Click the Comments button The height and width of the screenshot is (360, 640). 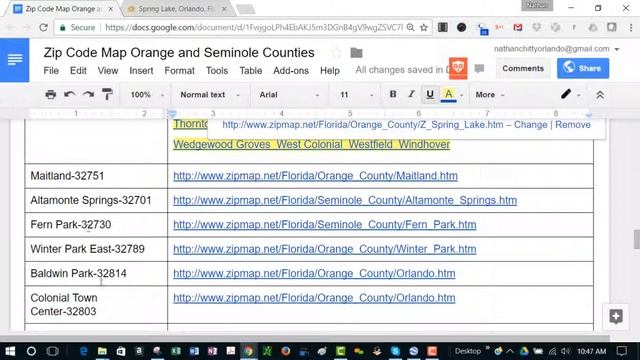(523, 69)
